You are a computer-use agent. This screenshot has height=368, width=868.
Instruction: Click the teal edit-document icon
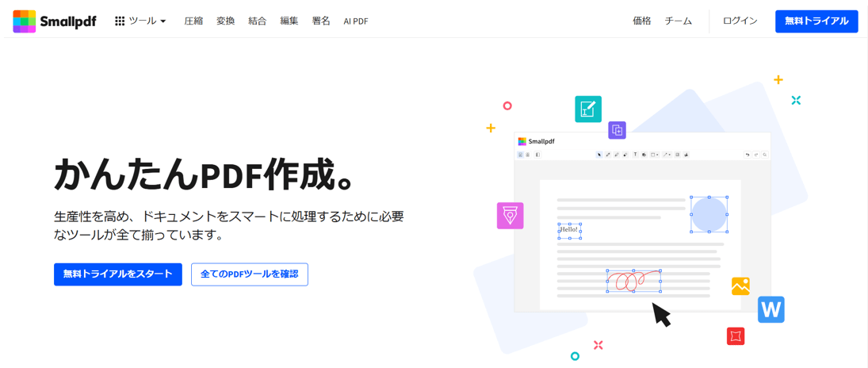(x=588, y=109)
